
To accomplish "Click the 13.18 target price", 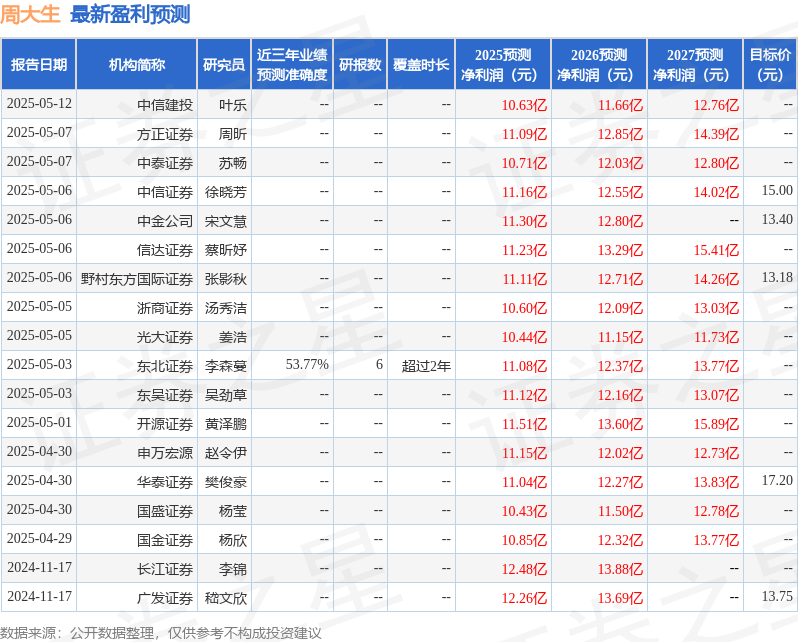I will click(x=777, y=277).
